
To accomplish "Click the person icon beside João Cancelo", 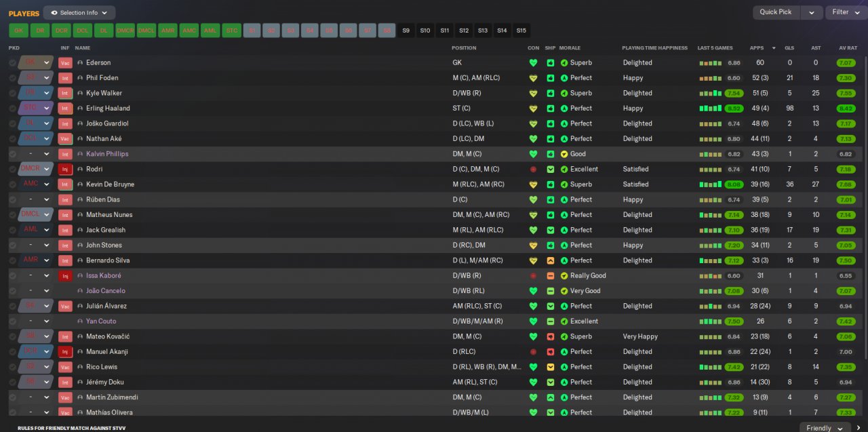I will pos(80,291).
